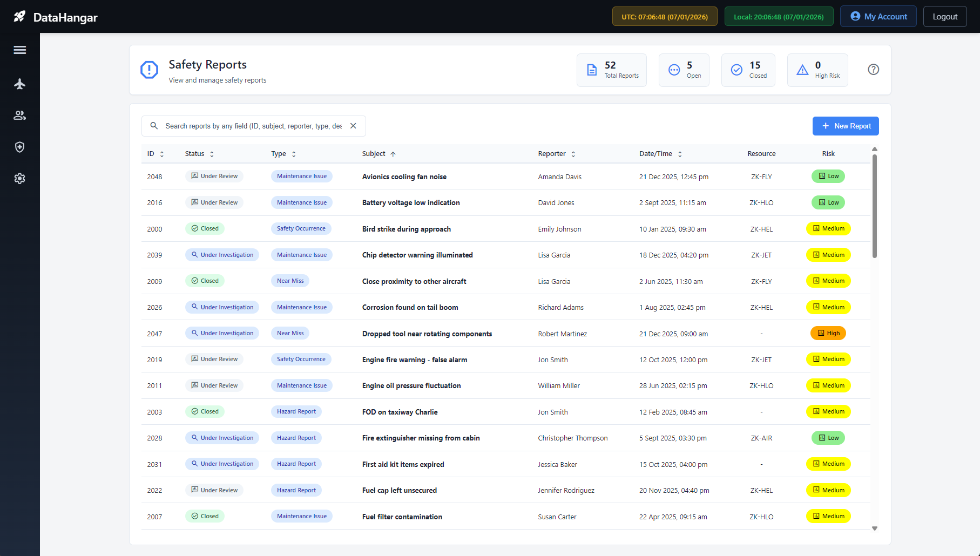
Task: Select the High Risk stat card
Action: pos(817,70)
